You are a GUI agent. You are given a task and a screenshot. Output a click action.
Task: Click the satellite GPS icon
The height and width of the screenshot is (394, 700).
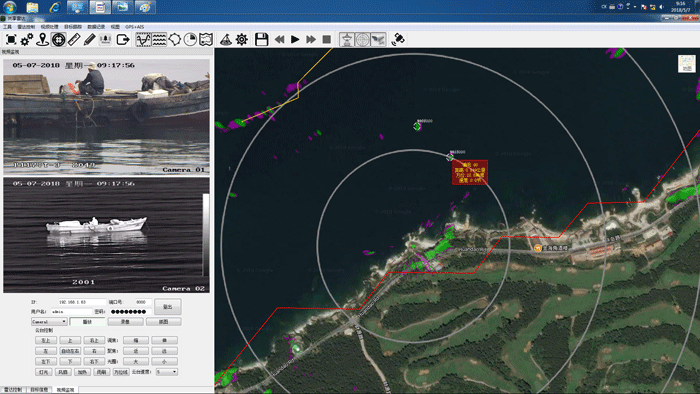(x=398, y=40)
